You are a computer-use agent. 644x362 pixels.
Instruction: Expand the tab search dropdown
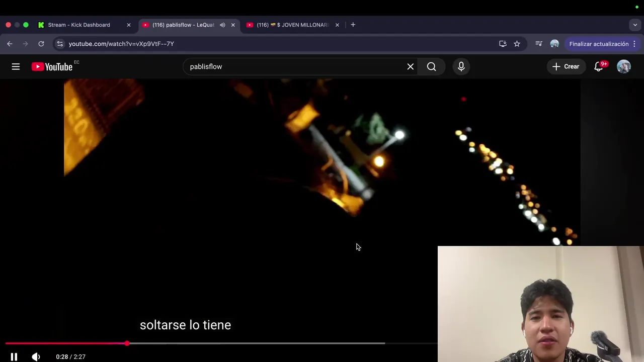(635, 25)
